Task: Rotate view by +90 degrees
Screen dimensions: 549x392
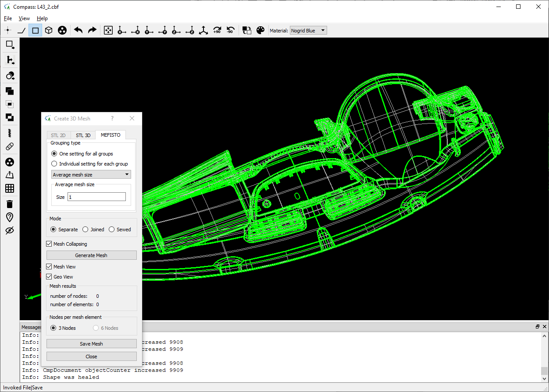Action: click(217, 30)
